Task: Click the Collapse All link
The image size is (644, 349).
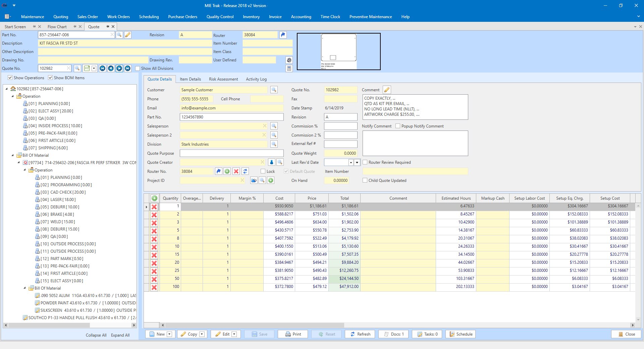Action: click(96, 335)
